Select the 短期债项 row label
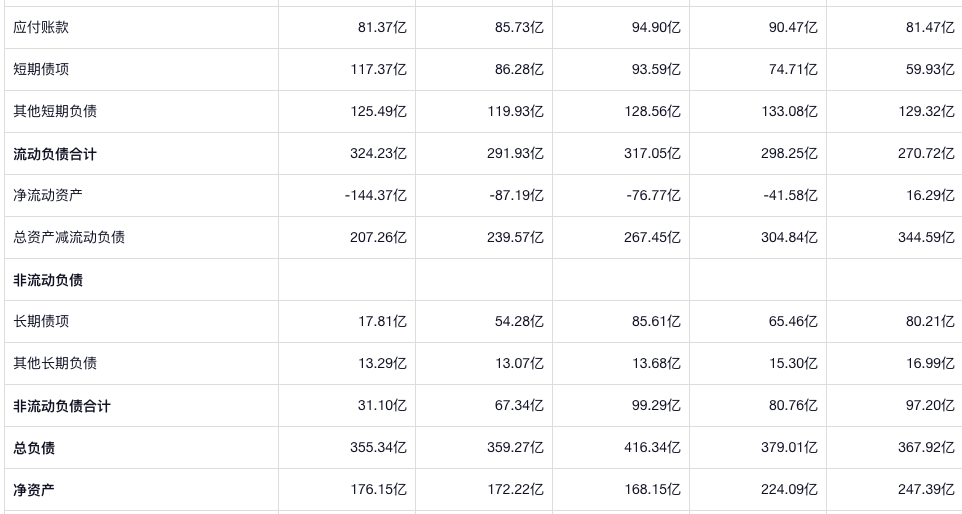 point(41,70)
